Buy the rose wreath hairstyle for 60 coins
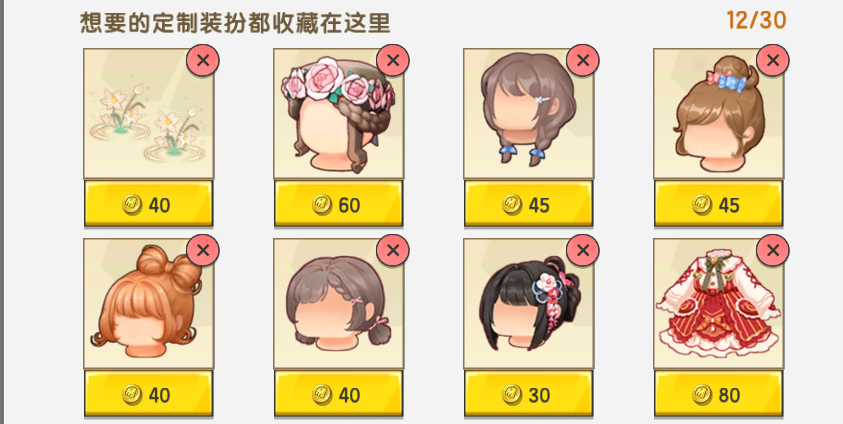 (x=339, y=204)
